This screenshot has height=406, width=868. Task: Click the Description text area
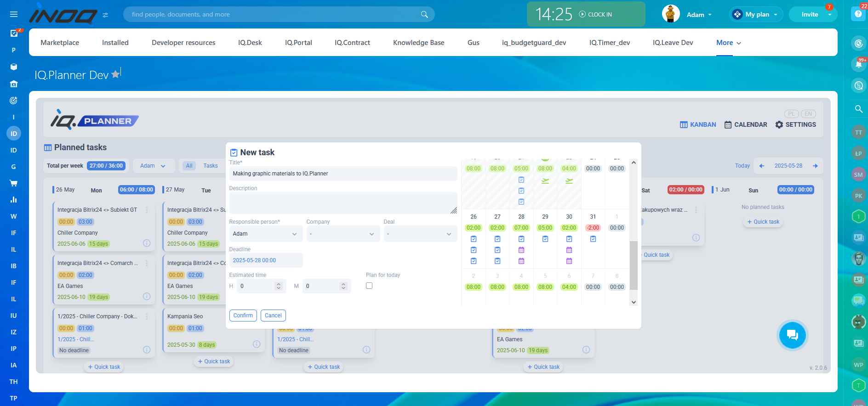343,203
